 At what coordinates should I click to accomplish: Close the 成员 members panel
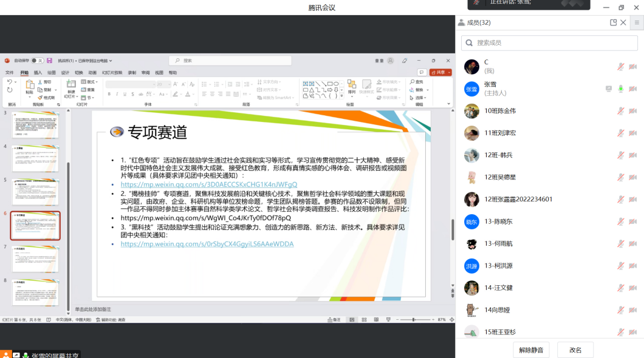(623, 22)
